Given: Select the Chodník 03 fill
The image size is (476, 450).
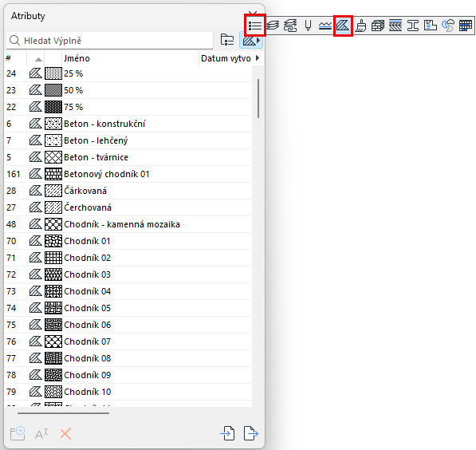Looking at the screenshot, I should pyautogui.click(x=128, y=274).
